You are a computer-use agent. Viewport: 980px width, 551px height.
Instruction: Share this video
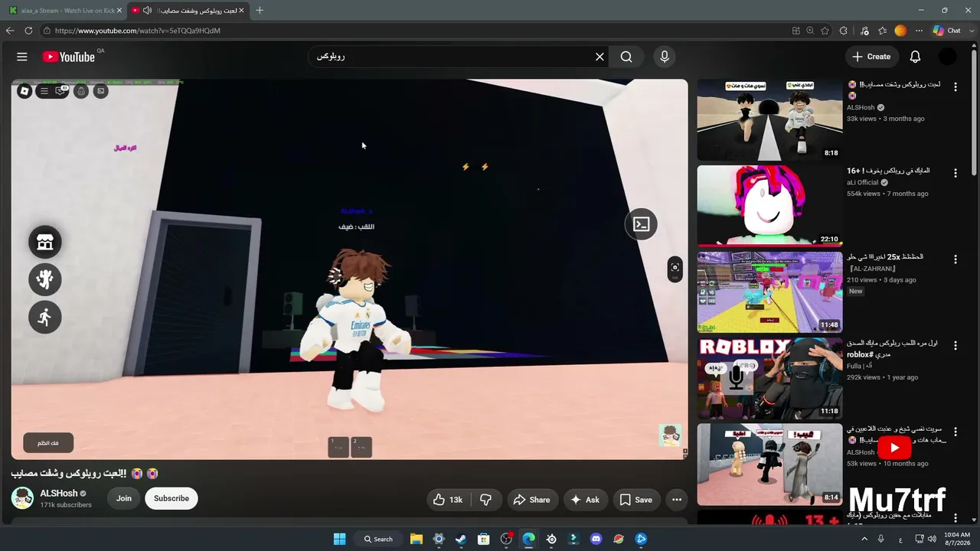[532, 500]
